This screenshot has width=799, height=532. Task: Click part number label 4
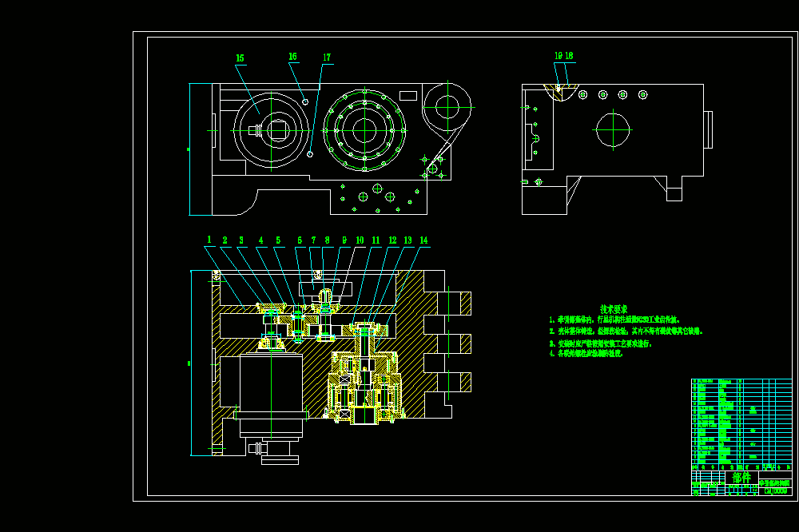[261, 240]
